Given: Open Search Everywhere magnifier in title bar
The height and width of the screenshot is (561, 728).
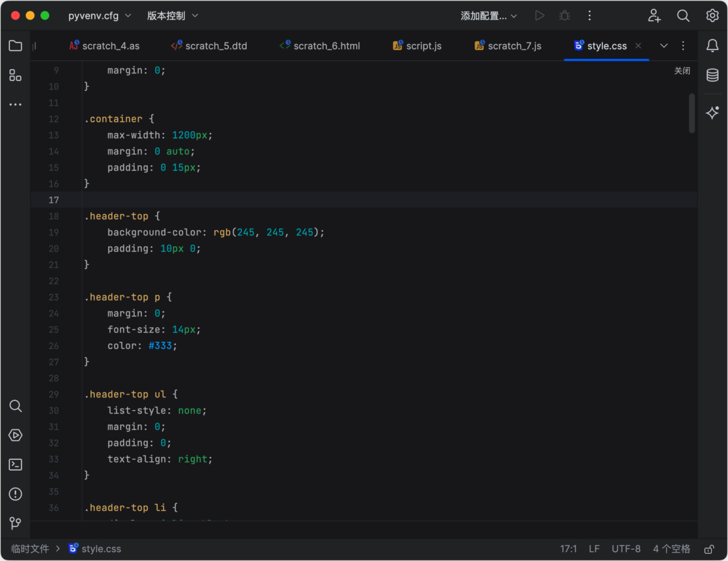Looking at the screenshot, I should point(683,16).
